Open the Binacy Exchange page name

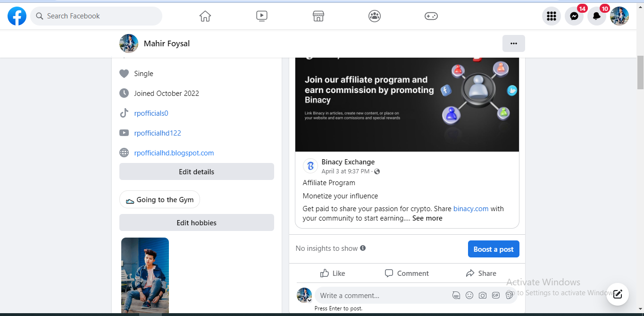point(348,162)
